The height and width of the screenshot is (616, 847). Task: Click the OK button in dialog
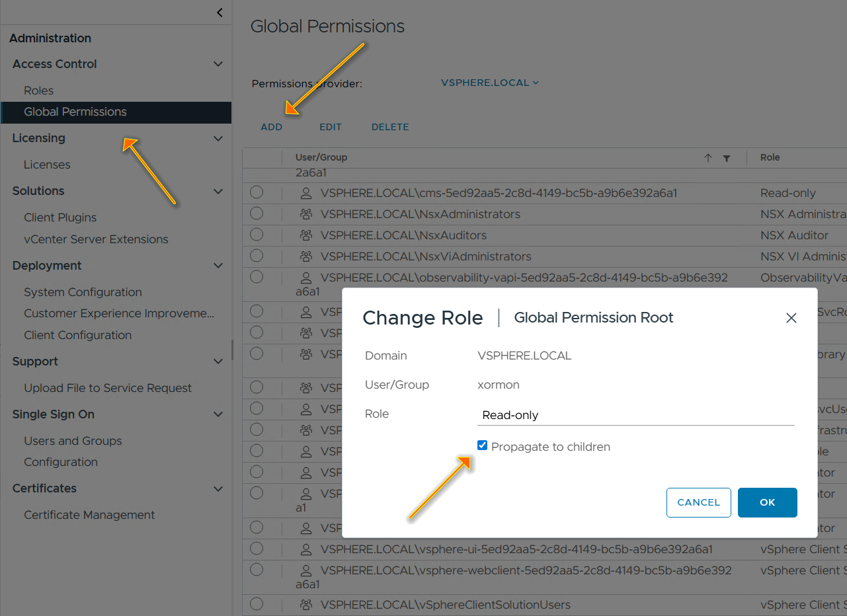click(x=767, y=502)
